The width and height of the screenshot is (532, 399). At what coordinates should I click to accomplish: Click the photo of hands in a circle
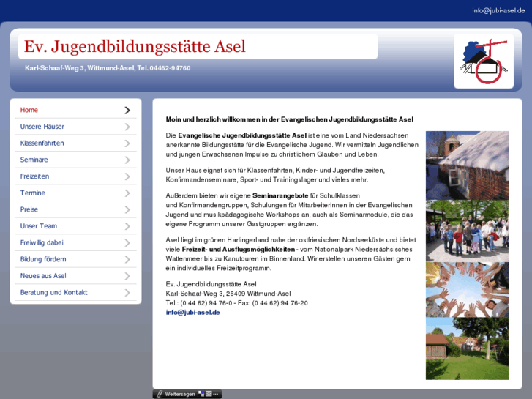click(467, 290)
